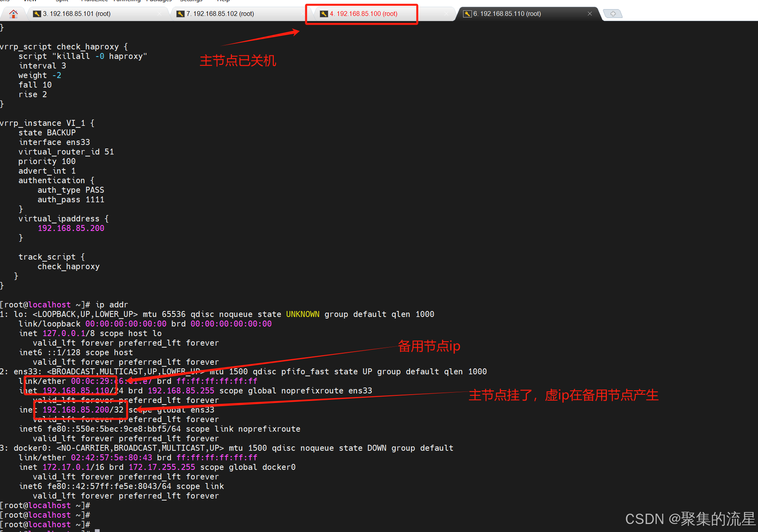
Task: Click the key icon on tab 7. 192.168.85.102
Action: 180,13
